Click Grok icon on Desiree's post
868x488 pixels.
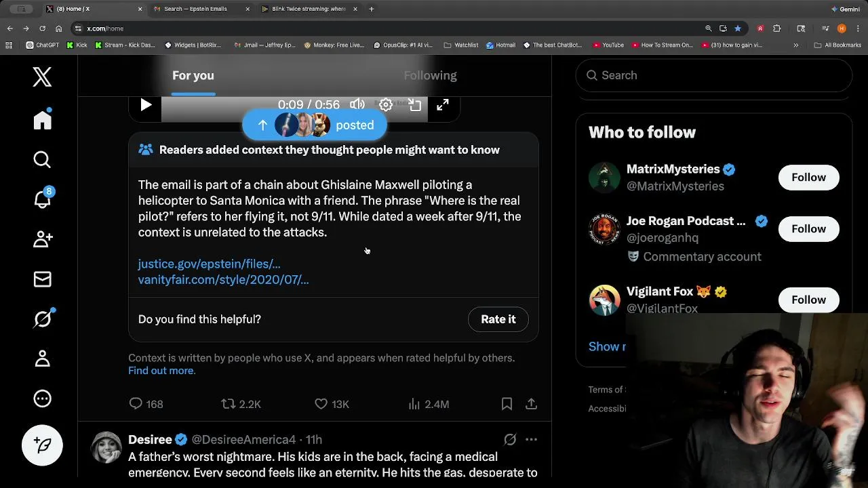click(510, 439)
